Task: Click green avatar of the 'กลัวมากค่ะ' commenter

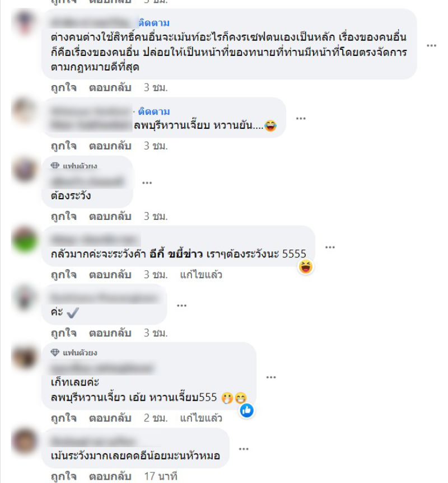Action: coord(25,240)
